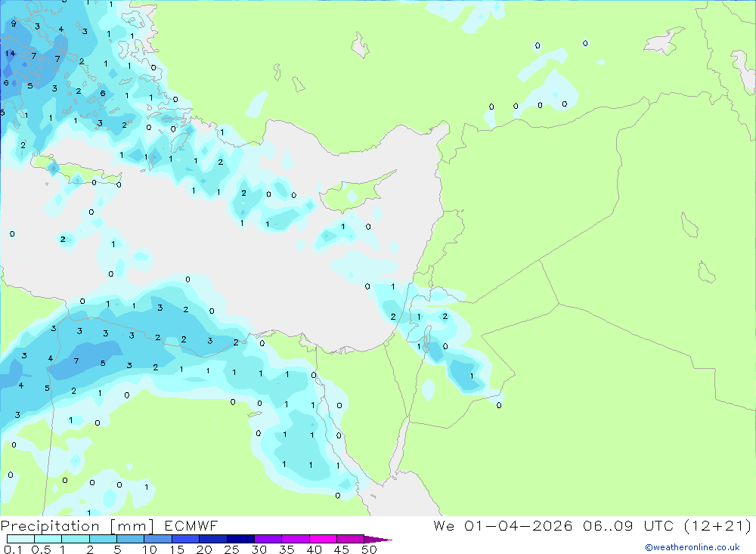This screenshot has height=554, width=756.
Task: Click the '0.5' legend scale label
Action: [x=41, y=549]
